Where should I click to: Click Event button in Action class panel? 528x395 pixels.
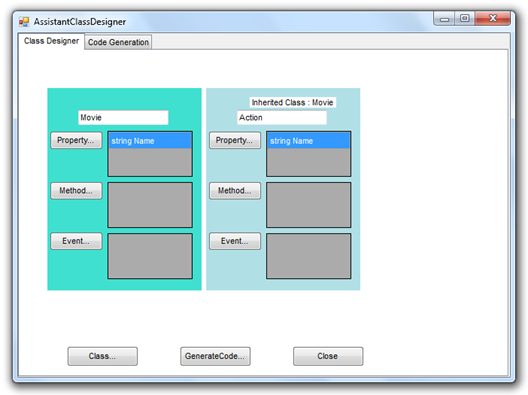[235, 241]
